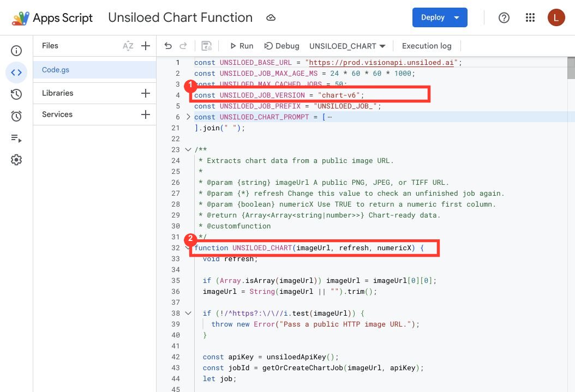Click the Services section label
This screenshot has height=392, width=575.
tap(57, 114)
